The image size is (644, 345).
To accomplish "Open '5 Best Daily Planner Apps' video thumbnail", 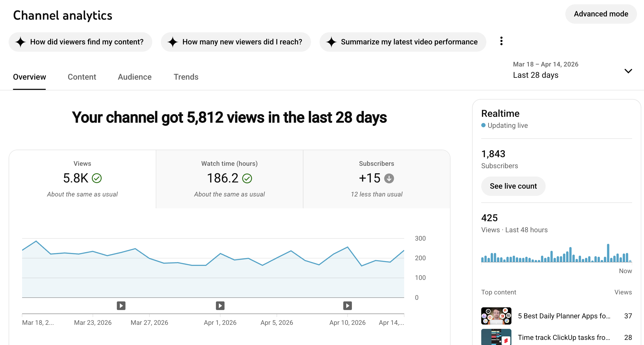I will 496,316.
